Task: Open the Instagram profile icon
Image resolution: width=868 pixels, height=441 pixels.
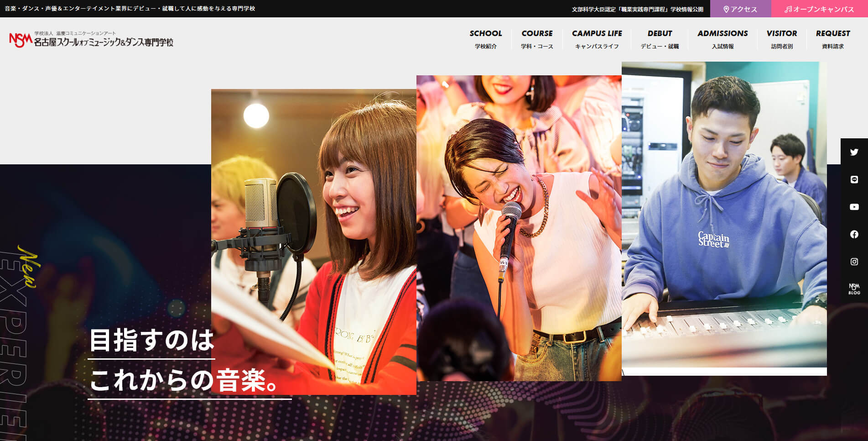Action: 854,262
